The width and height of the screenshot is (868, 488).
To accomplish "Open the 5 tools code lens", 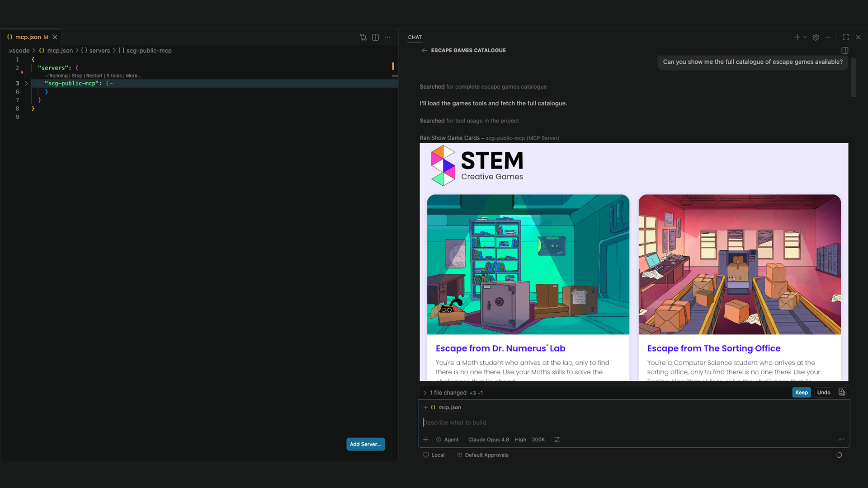I will pyautogui.click(x=114, y=76).
